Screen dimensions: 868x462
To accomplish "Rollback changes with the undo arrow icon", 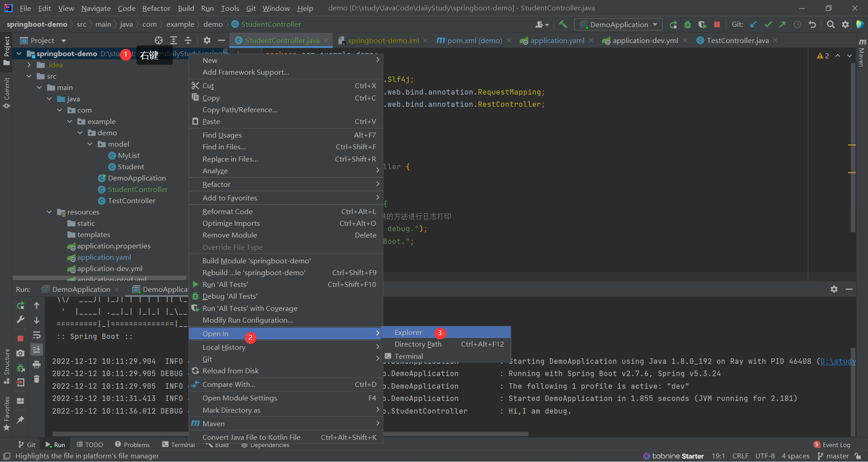I will (812, 24).
